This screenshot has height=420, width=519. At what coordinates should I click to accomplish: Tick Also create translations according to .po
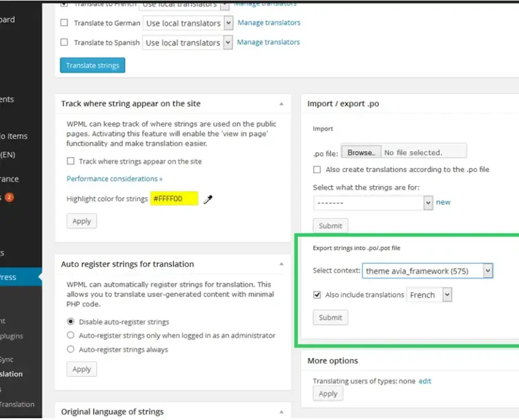pyautogui.click(x=317, y=169)
